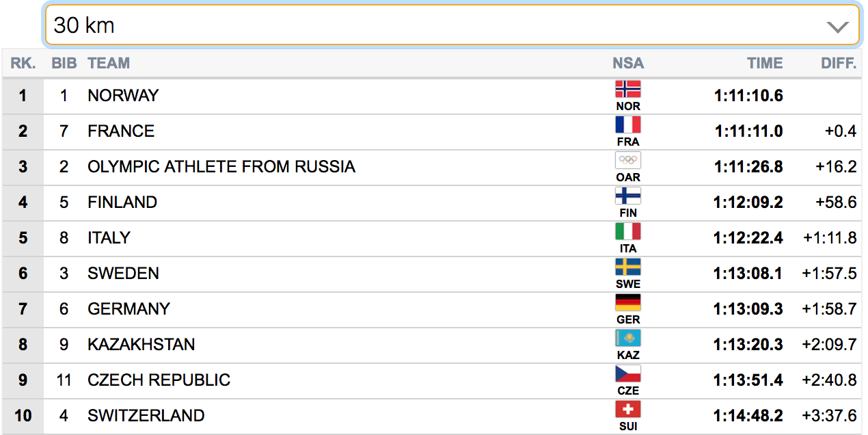
Task: Click the Italy flag icon
Action: [x=627, y=231]
